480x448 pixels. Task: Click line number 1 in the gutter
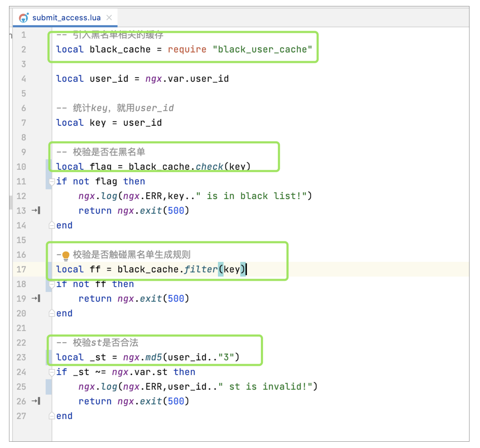(x=24, y=35)
